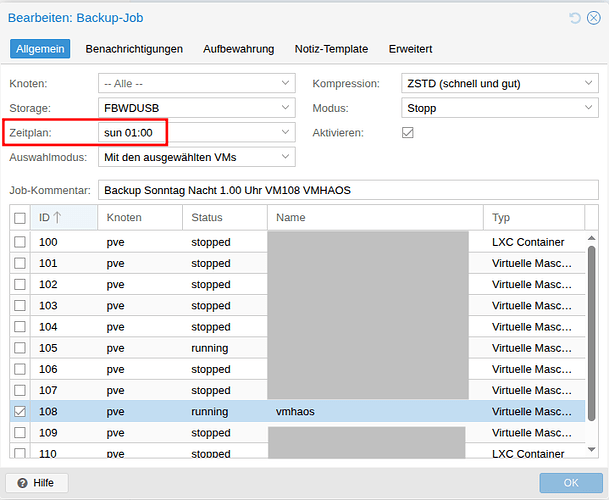Check the checkbox for VM 100
609x500 pixels.
[x=20, y=242]
